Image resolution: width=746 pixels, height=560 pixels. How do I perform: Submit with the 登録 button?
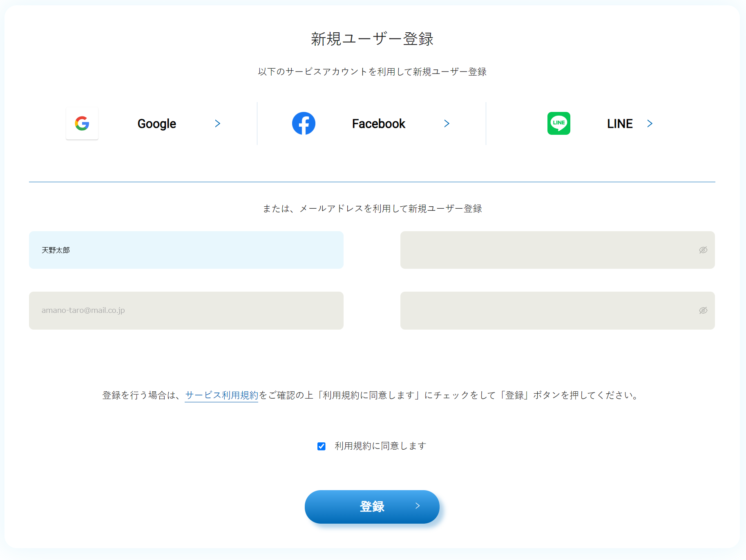coord(372,506)
